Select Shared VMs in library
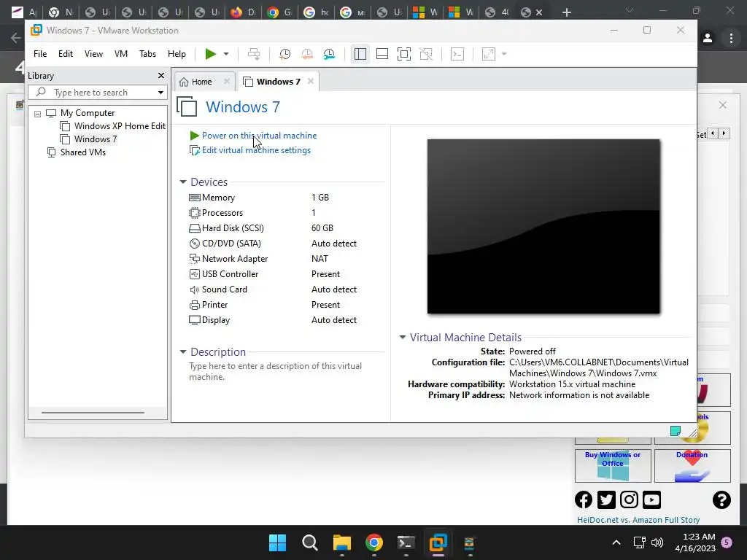The image size is (747, 560). (x=77, y=152)
